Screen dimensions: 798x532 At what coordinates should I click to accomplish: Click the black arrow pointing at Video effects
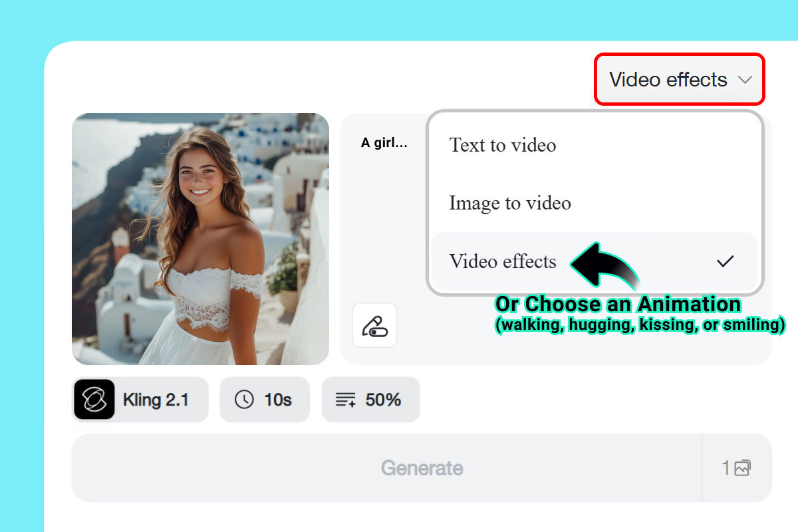pos(602,265)
